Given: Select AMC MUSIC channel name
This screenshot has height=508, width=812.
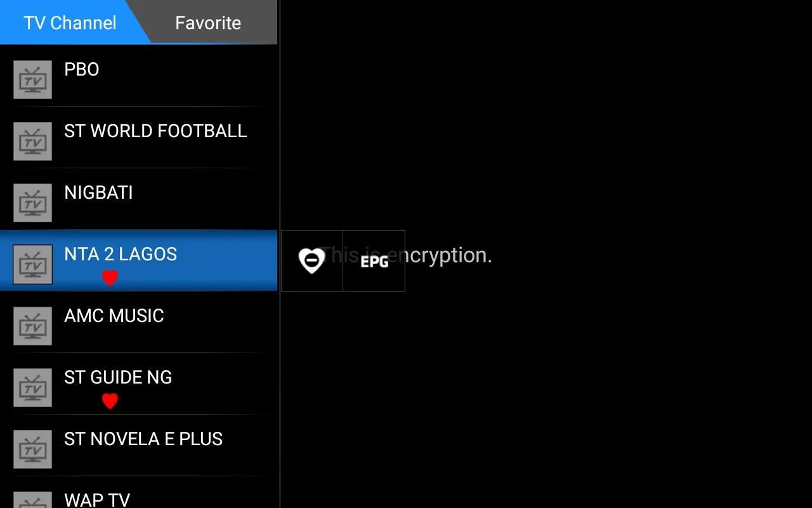Looking at the screenshot, I should pyautogui.click(x=114, y=316).
